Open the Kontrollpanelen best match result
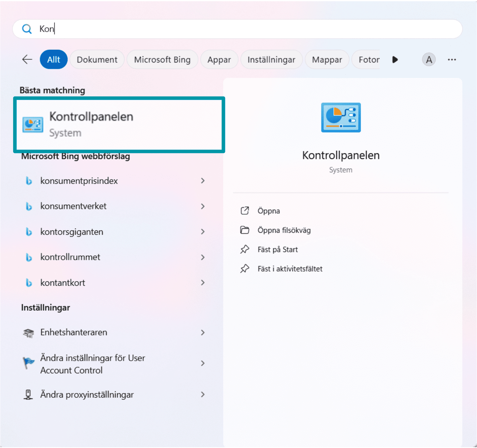 119,125
